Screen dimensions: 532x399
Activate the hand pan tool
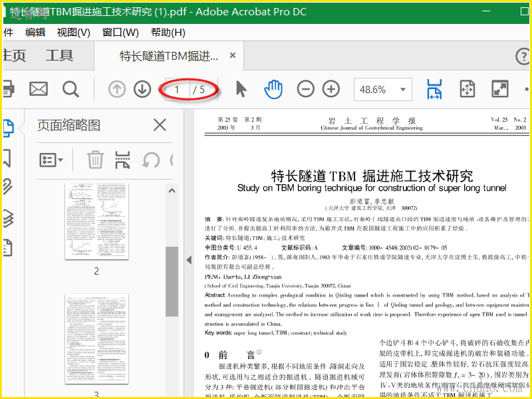pos(273,89)
